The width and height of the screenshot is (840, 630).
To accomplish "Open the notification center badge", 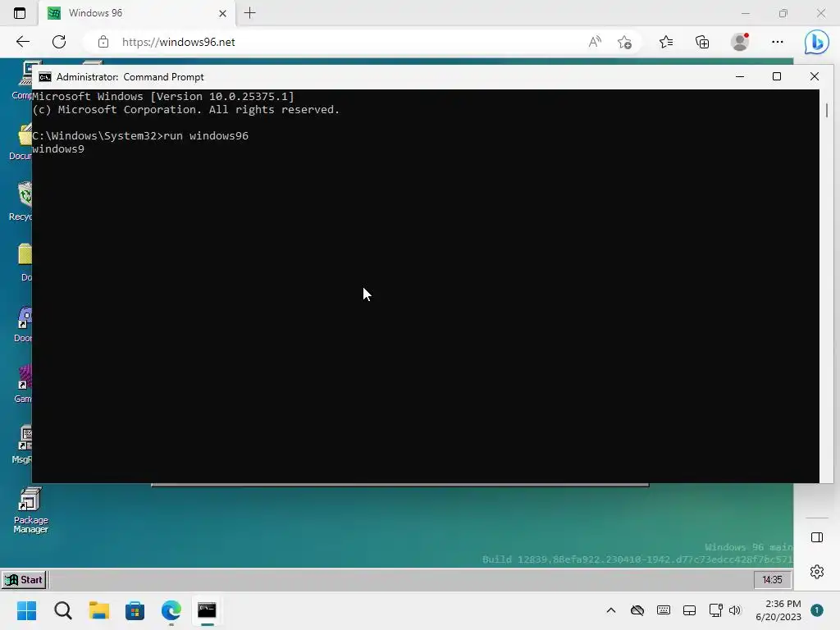I will pyautogui.click(x=816, y=610).
